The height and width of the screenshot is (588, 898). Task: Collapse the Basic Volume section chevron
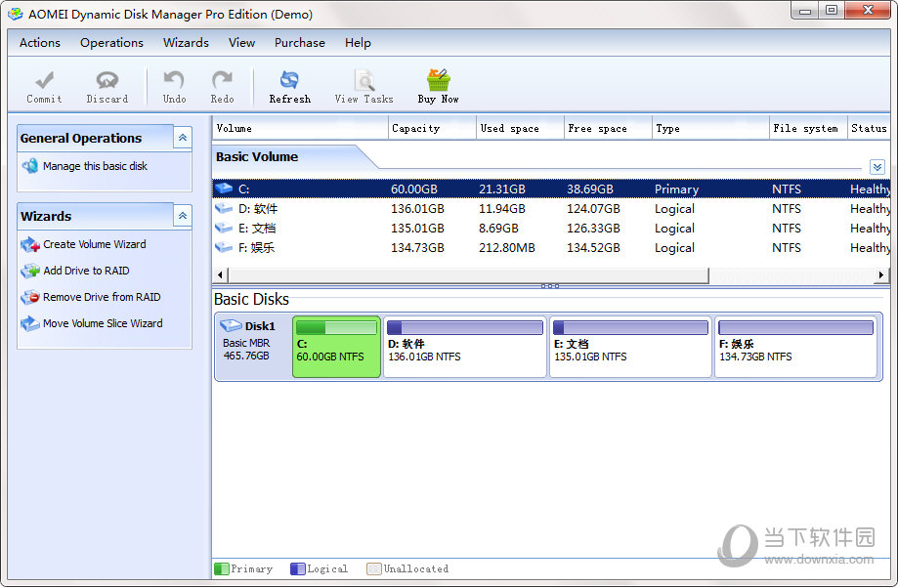point(877,167)
